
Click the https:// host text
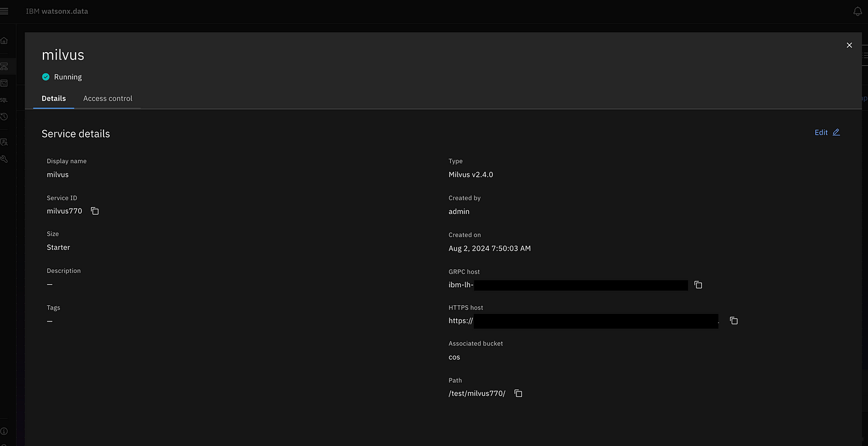pos(461,321)
